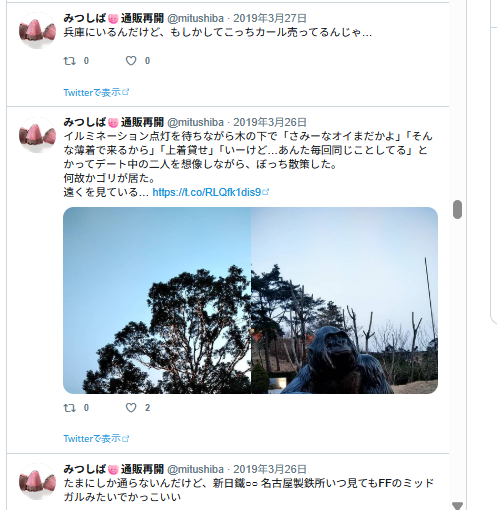497x510 pixels.
Task: Click the vertical scrollbar thumb
Action: click(x=457, y=209)
